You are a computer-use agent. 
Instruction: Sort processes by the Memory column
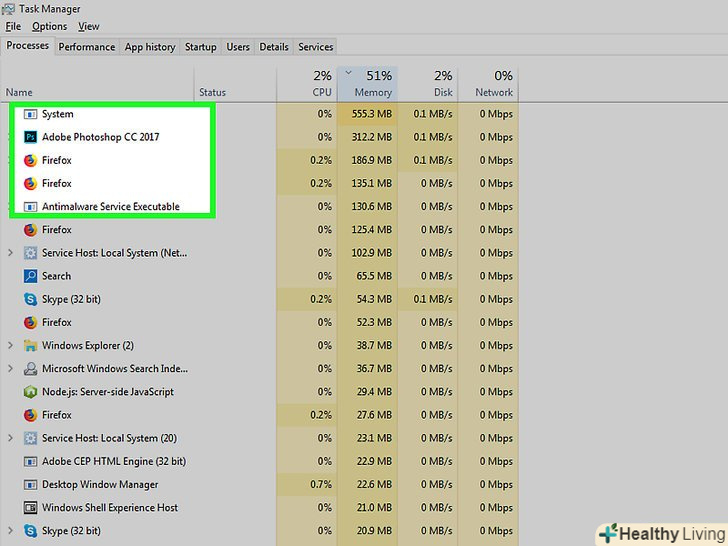tap(366, 84)
